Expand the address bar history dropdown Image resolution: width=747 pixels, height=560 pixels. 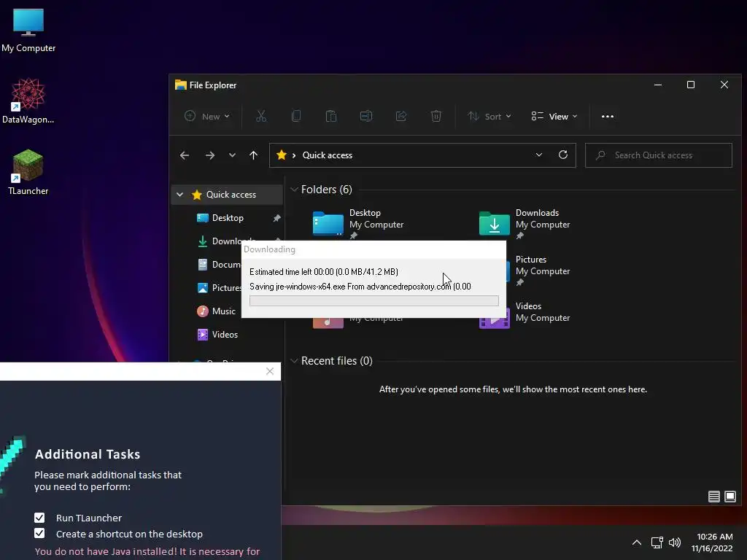pos(539,155)
